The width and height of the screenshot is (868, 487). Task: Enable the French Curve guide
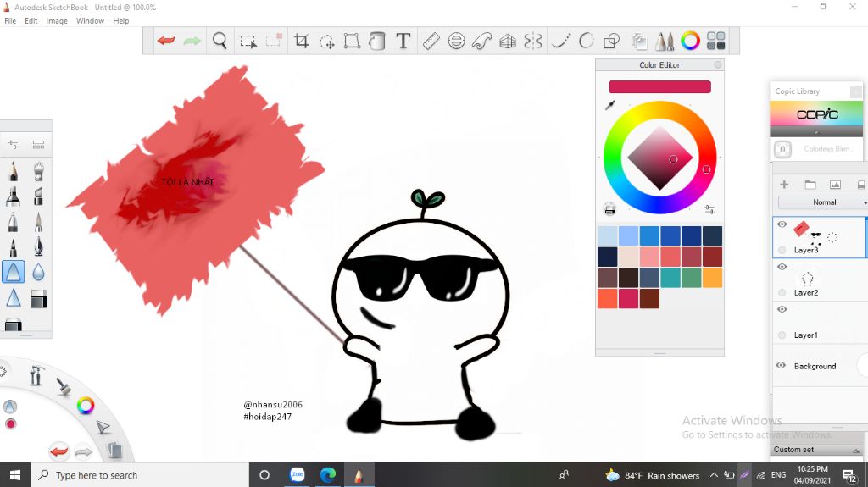pos(482,41)
